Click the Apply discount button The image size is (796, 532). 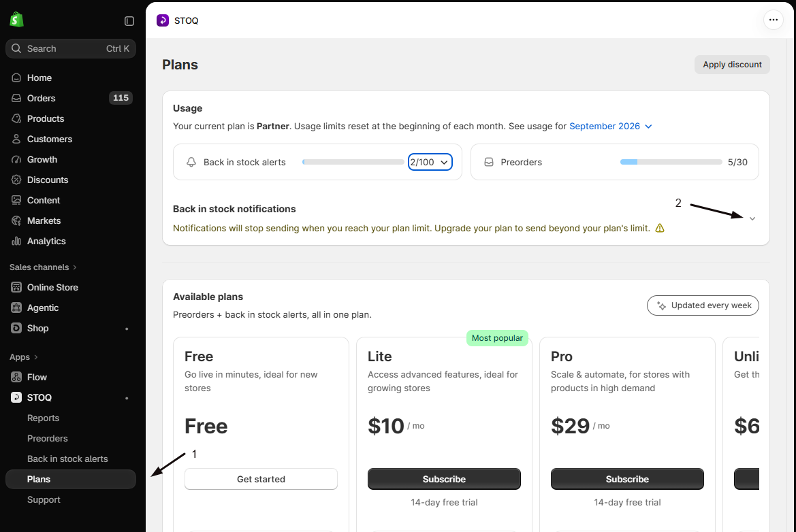(x=732, y=65)
